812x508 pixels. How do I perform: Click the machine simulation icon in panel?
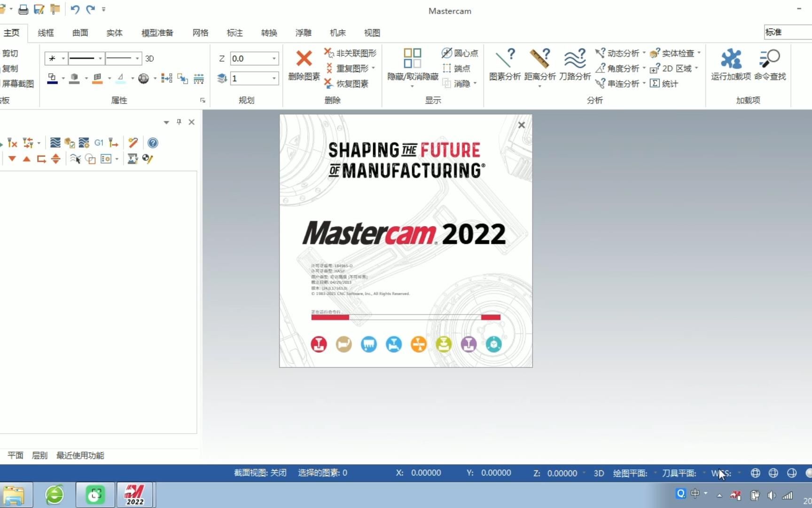coord(133,159)
